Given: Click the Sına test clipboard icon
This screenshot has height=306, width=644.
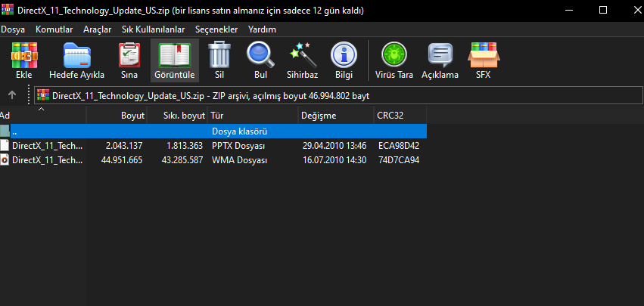Looking at the screenshot, I should click(x=129, y=54).
